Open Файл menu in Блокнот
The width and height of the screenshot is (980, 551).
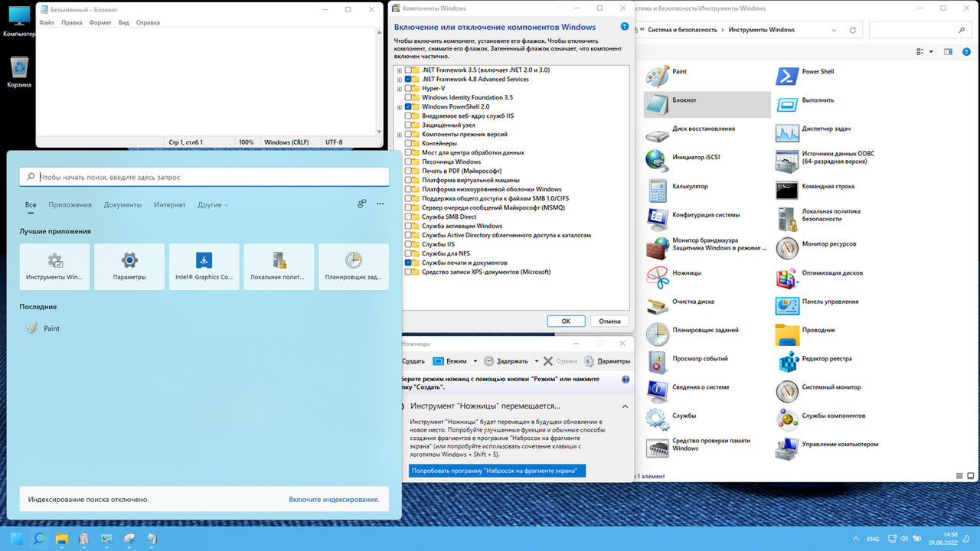(x=47, y=23)
